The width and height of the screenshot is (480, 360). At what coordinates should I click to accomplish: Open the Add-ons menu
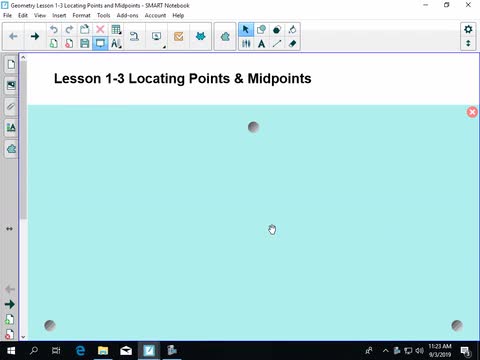tap(127, 15)
